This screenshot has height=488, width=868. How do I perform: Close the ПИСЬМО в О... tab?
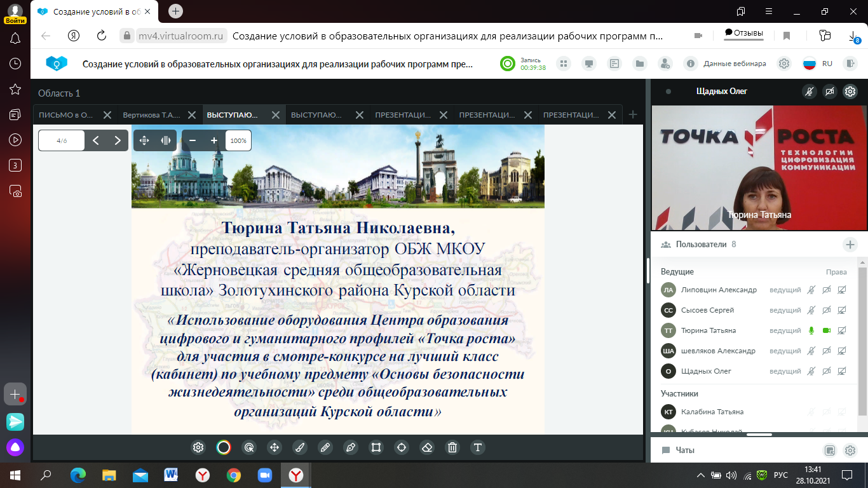(x=107, y=115)
